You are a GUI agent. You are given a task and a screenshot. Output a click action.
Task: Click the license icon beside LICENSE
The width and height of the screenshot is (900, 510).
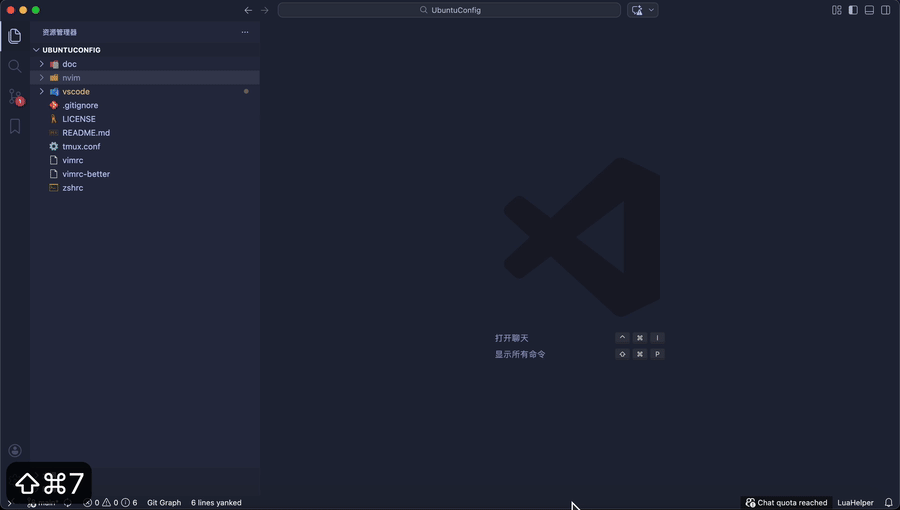pyautogui.click(x=54, y=119)
